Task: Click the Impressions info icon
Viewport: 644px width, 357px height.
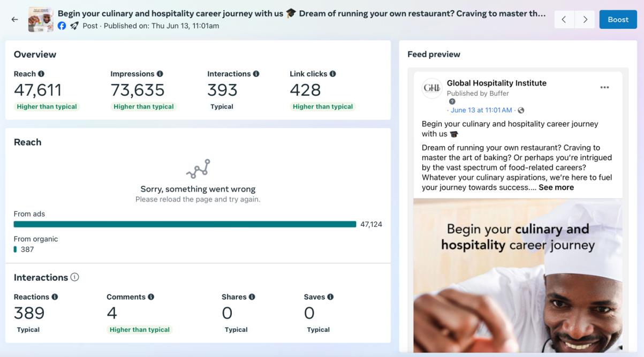Action: [x=160, y=74]
